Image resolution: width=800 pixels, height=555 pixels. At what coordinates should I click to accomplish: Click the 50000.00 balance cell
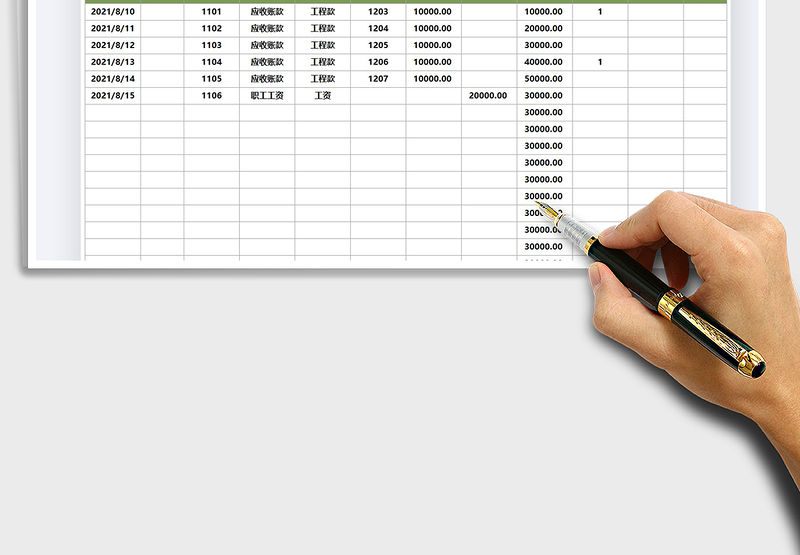click(544, 79)
